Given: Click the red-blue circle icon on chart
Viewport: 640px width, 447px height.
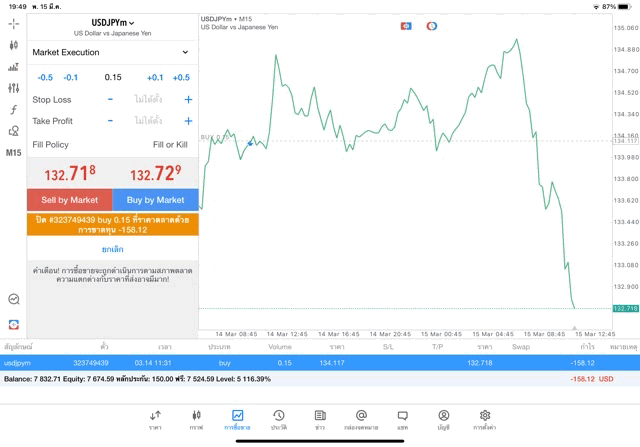Looking at the screenshot, I should 432,26.
